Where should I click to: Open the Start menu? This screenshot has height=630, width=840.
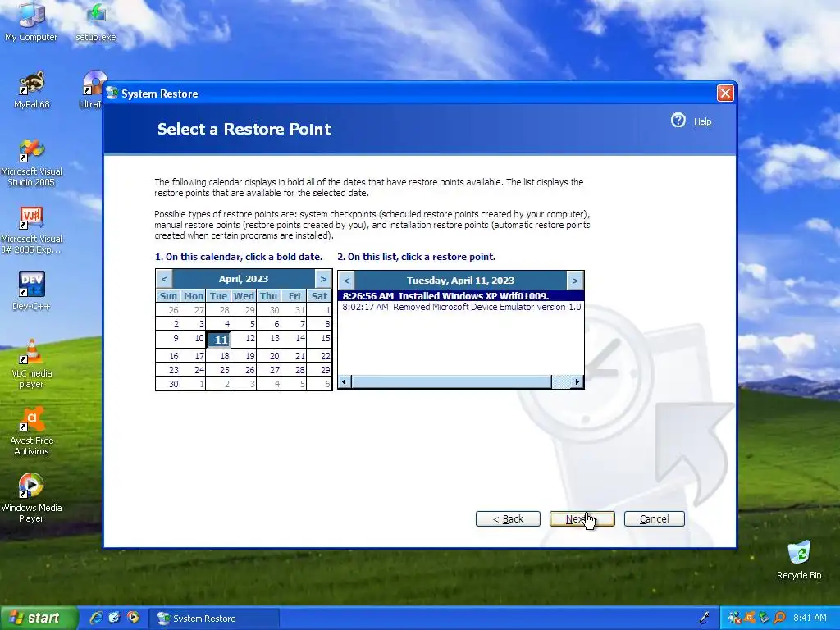click(38, 618)
